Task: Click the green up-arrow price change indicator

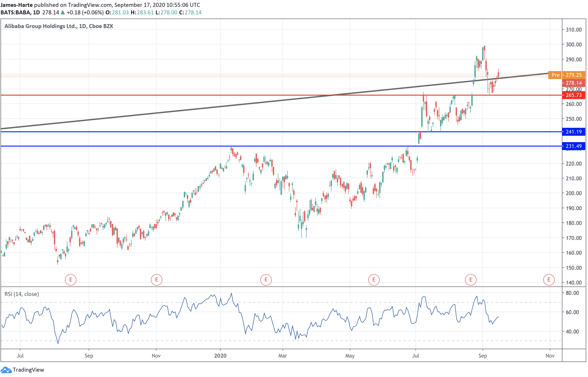Action: [63, 12]
